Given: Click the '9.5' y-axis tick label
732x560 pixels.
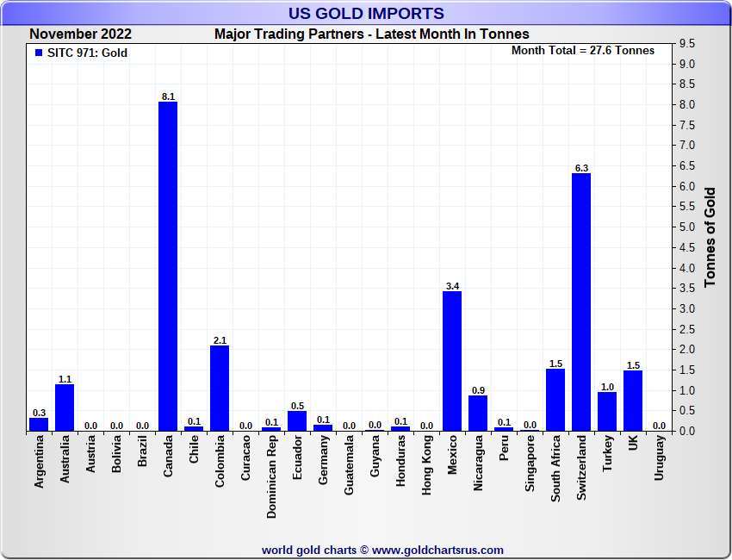Looking at the screenshot, I should pos(687,43).
